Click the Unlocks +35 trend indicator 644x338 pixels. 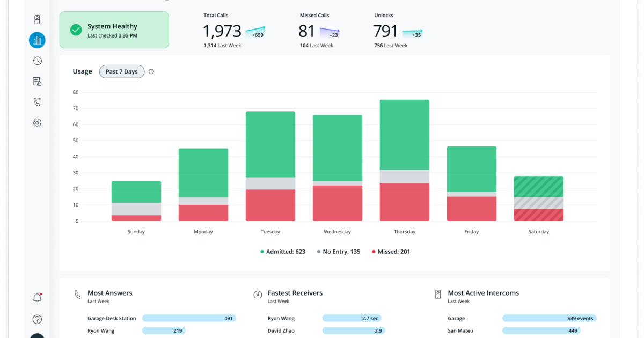click(413, 32)
